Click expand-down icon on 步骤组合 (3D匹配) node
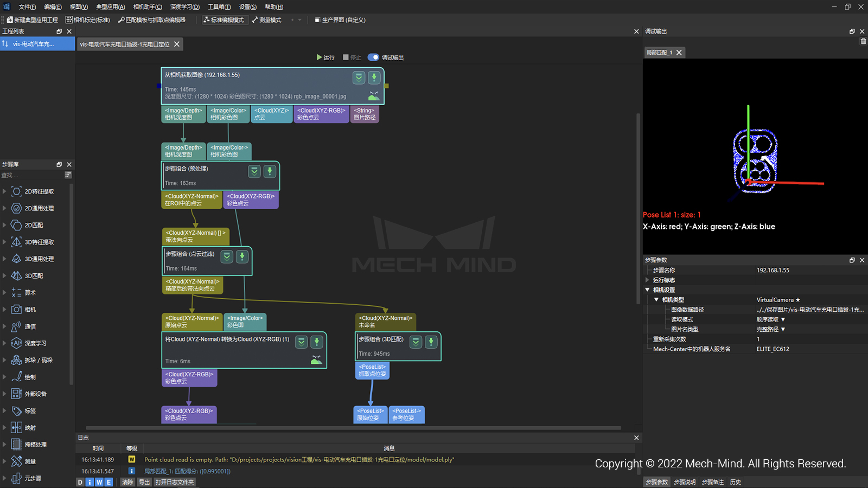 click(x=416, y=342)
